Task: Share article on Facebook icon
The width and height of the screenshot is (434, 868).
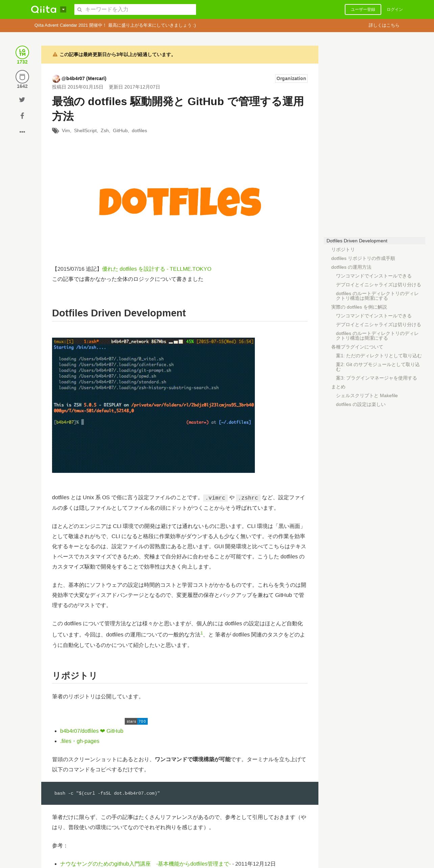Action: [22, 116]
